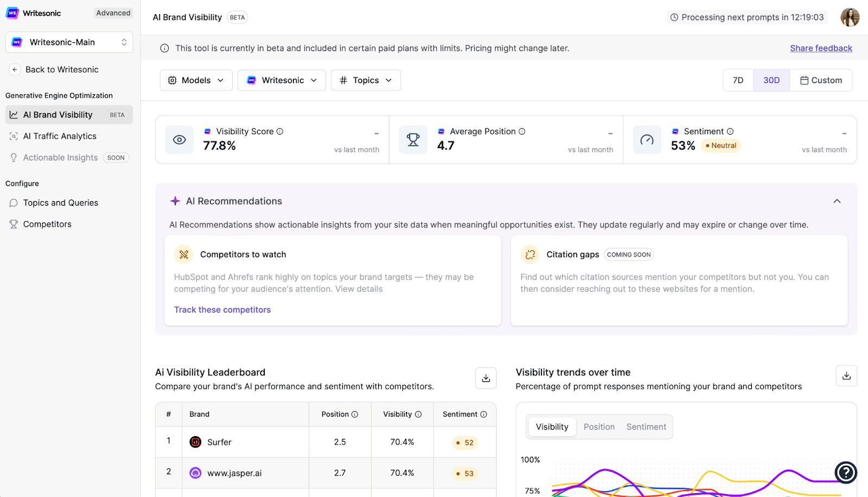Click the BETA badge next to page title
Image resolution: width=868 pixels, height=497 pixels.
pyautogui.click(x=237, y=17)
